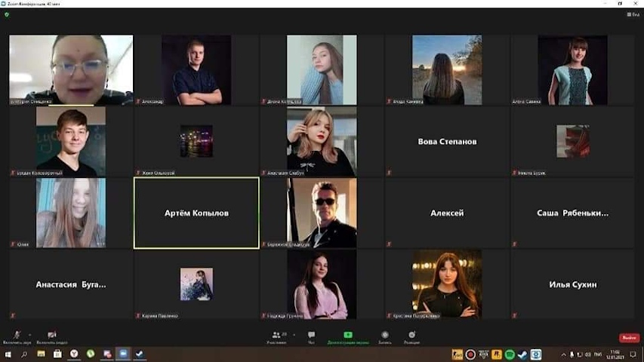Image resolution: width=644 pixels, height=362 pixels.
Task: Select the Алексей participant tile
Action: click(447, 213)
